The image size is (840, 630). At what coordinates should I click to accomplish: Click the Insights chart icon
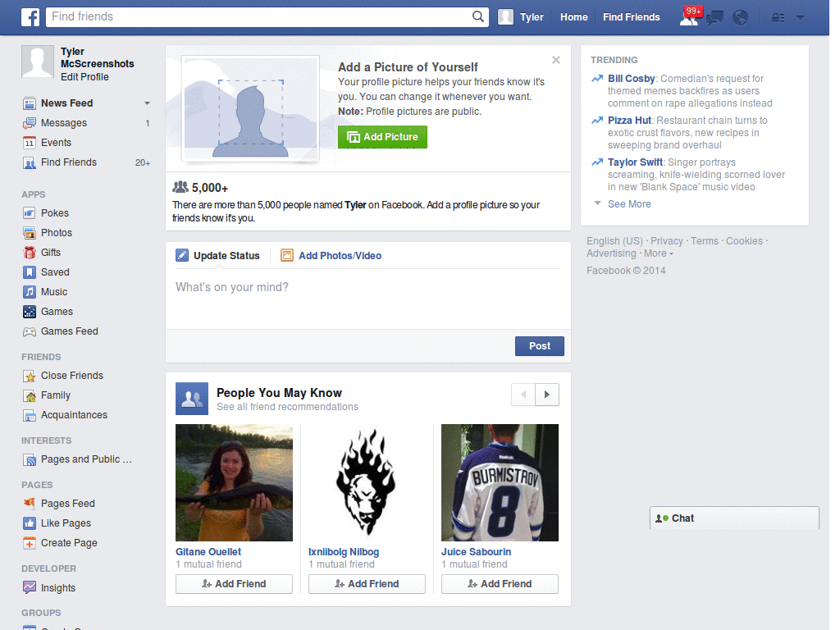click(x=30, y=587)
